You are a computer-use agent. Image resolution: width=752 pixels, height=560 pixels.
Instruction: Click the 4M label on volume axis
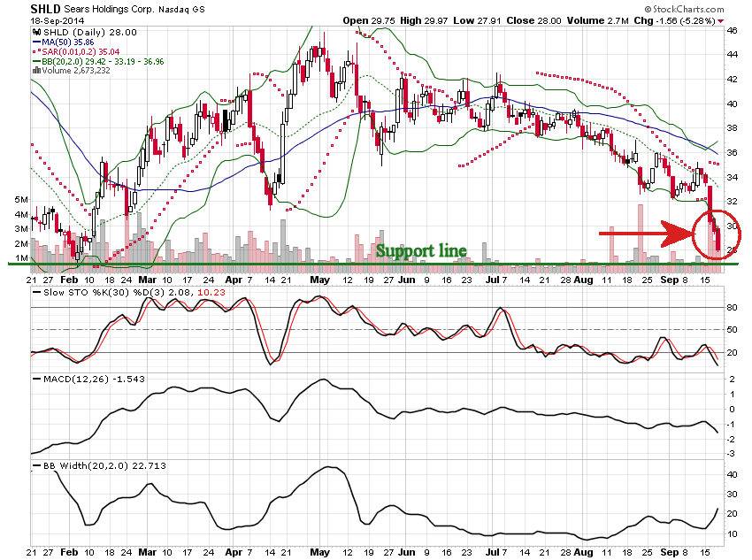pos(21,214)
